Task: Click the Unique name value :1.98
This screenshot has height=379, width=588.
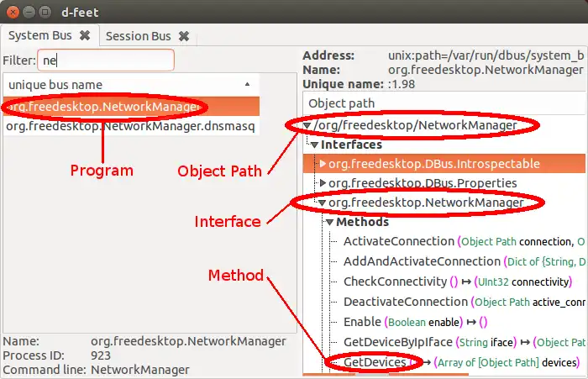Action: (x=402, y=84)
